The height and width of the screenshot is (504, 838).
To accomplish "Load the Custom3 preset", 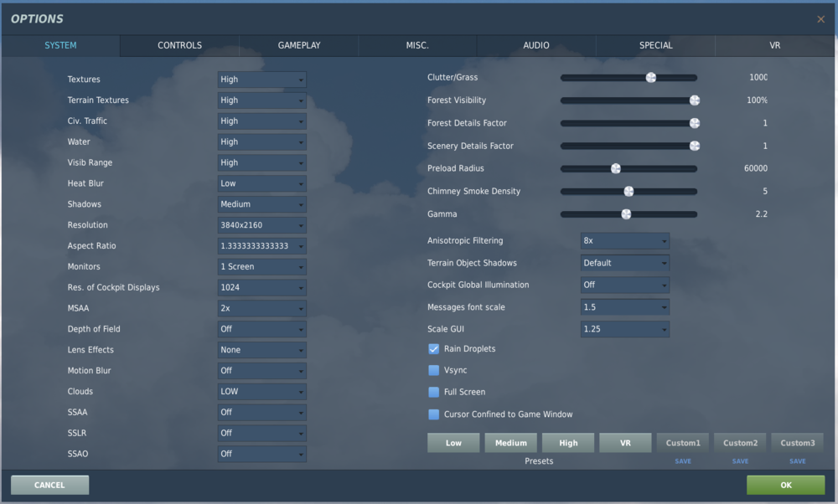I will click(798, 443).
